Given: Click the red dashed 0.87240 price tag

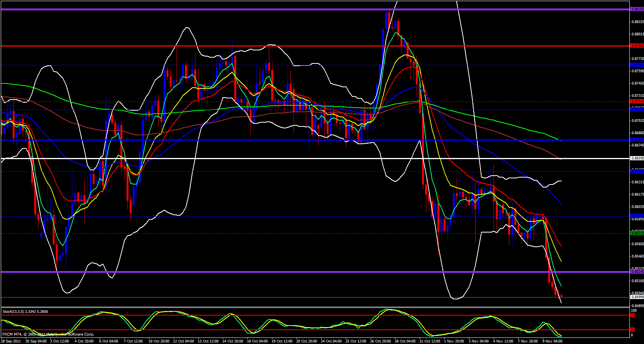Looking at the screenshot, I should 637,101.
